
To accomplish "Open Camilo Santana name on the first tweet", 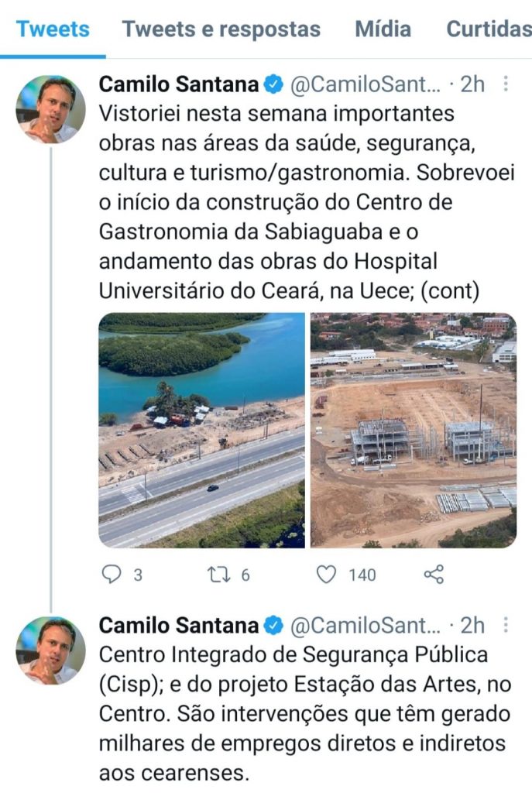I will 179,84.
